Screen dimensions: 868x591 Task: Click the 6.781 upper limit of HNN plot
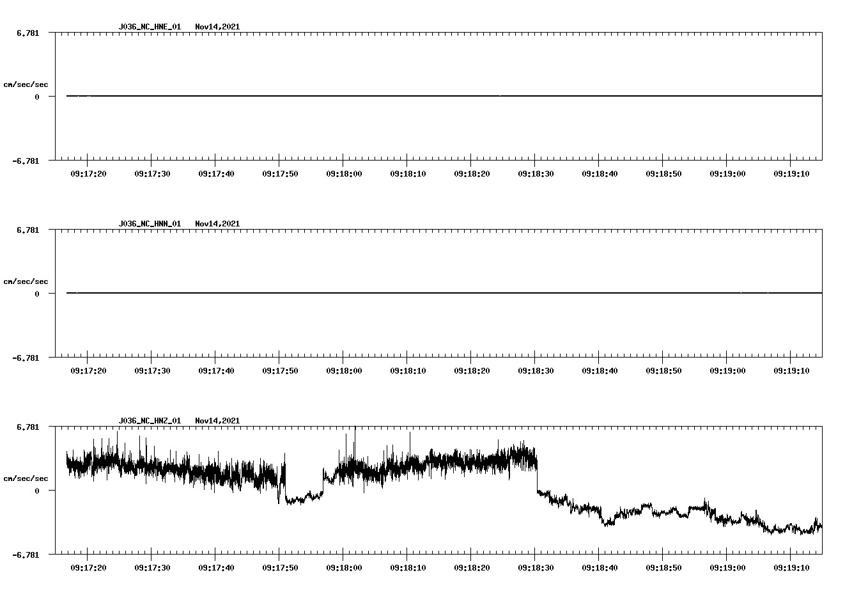(x=27, y=230)
